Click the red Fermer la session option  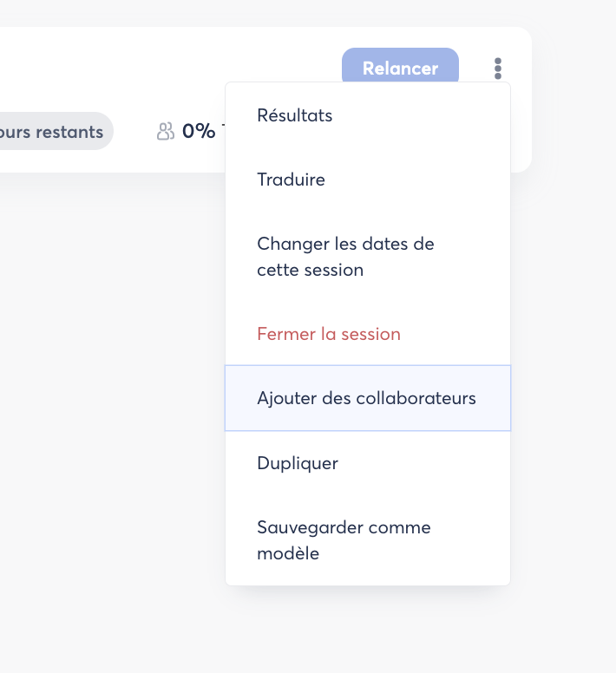point(329,334)
